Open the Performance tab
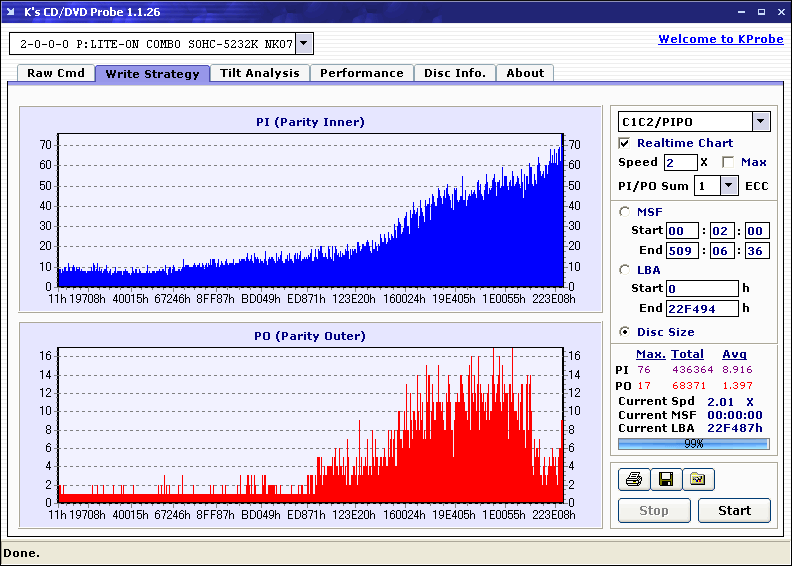This screenshot has height=566, width=792. click(x=362, y=73)
